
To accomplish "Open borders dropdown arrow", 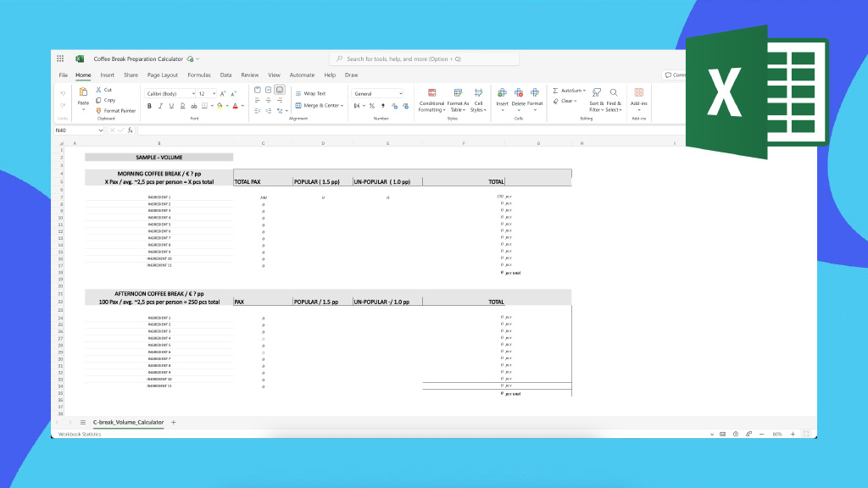I will pyautogui.click(x=212, y=106).
